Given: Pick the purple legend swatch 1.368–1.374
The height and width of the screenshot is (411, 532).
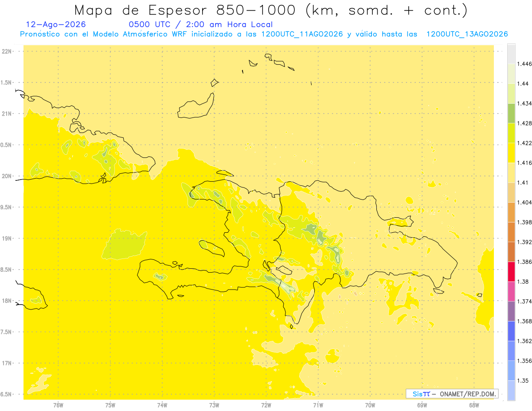Looking at the screenshot, I should click(511, 311).
